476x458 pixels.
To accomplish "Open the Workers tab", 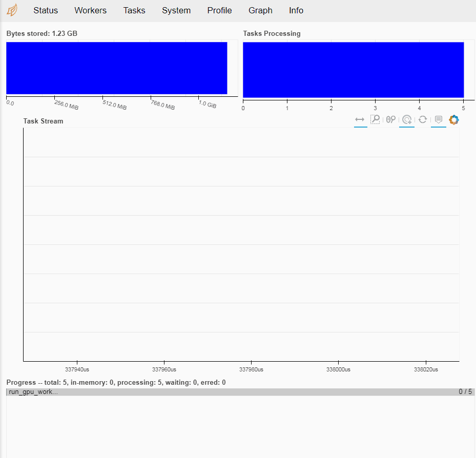I will click(x=91, y=10).
